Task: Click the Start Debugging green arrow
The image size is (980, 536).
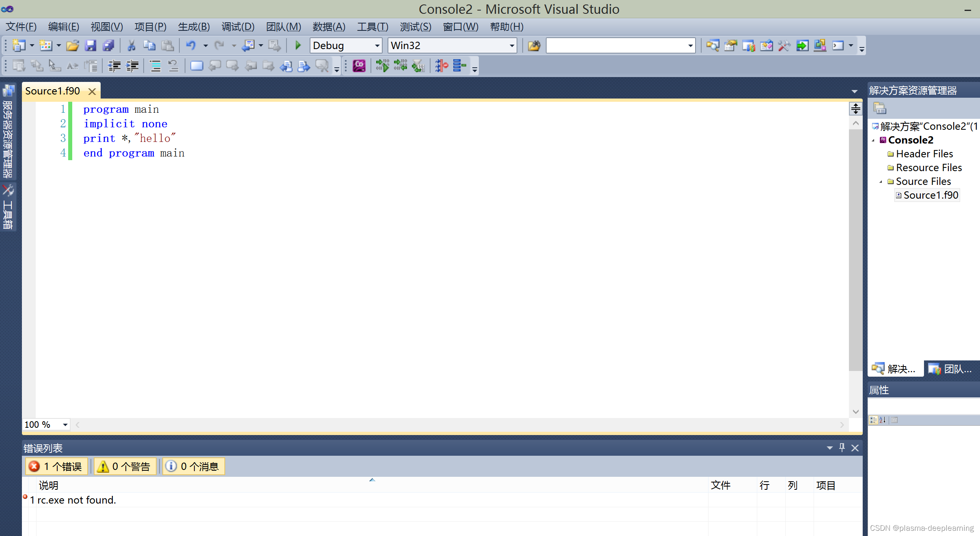Action: pos(298,45)
